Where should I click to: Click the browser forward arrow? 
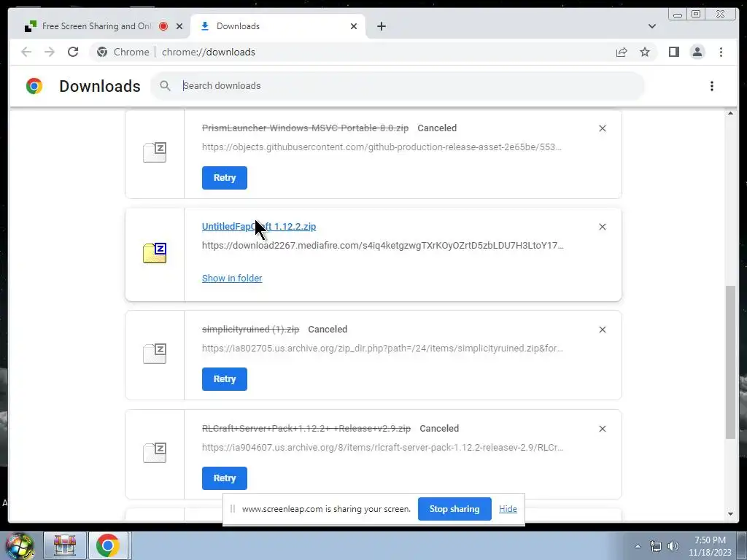pyautogui.click(x=49, y=52)
